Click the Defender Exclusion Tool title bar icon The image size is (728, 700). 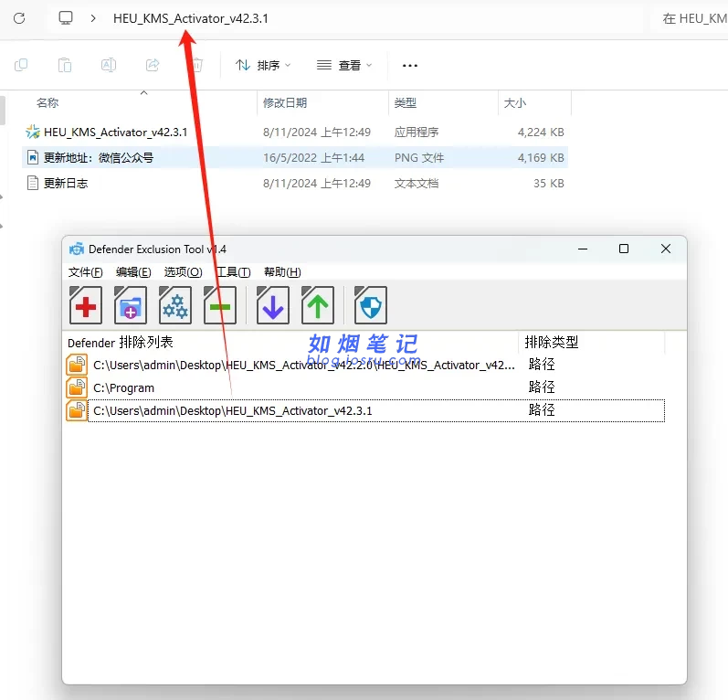coord(77,249)
